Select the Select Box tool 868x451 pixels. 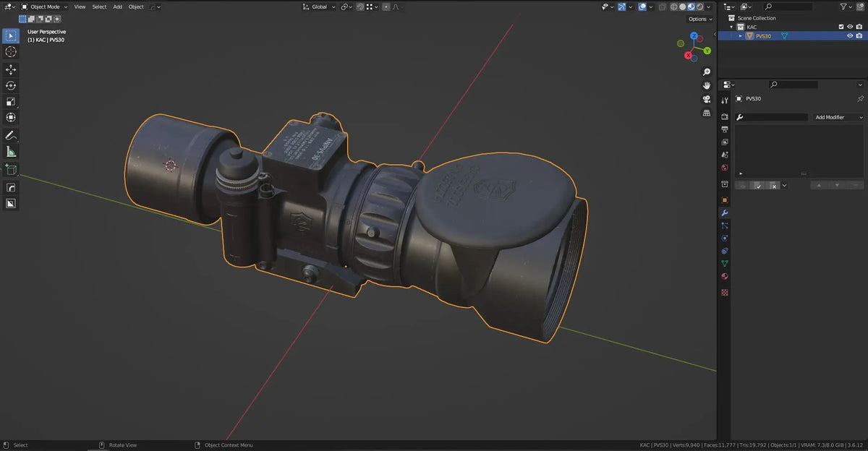11,35
